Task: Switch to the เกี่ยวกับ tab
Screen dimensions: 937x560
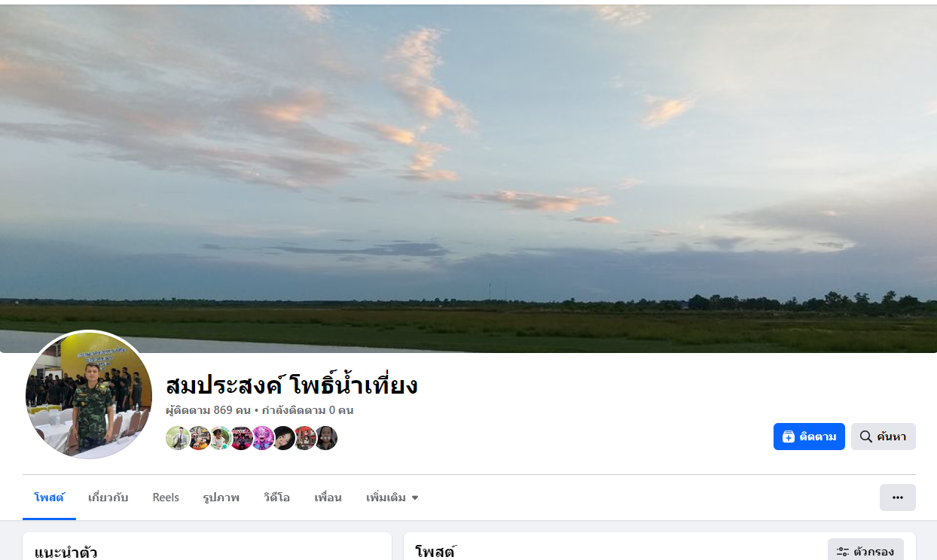Action: 108,498
